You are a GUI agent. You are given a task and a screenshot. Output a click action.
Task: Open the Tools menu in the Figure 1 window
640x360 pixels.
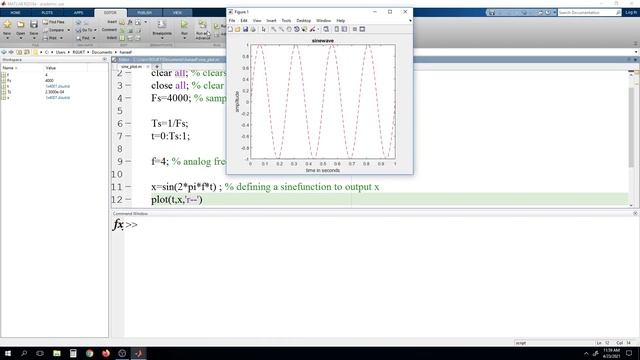pyautogui.click(x=286, y=20)
